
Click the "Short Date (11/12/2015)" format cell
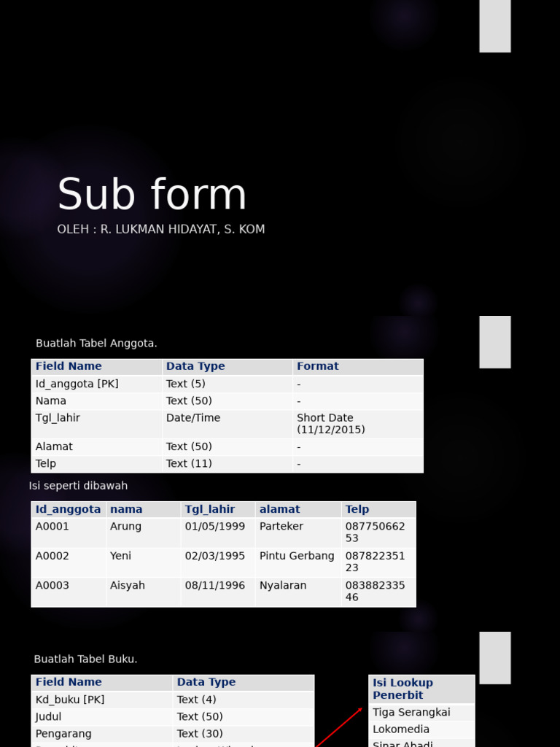coord(331,424)
